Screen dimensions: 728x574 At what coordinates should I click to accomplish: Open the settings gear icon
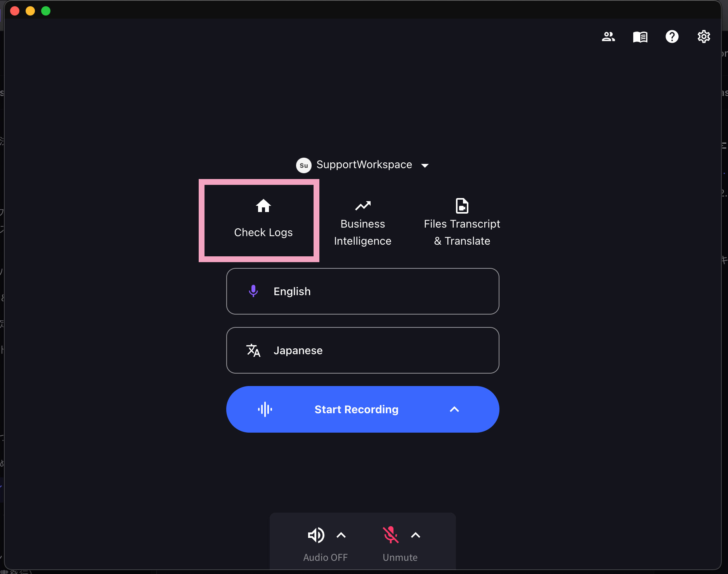coord(704,37)
